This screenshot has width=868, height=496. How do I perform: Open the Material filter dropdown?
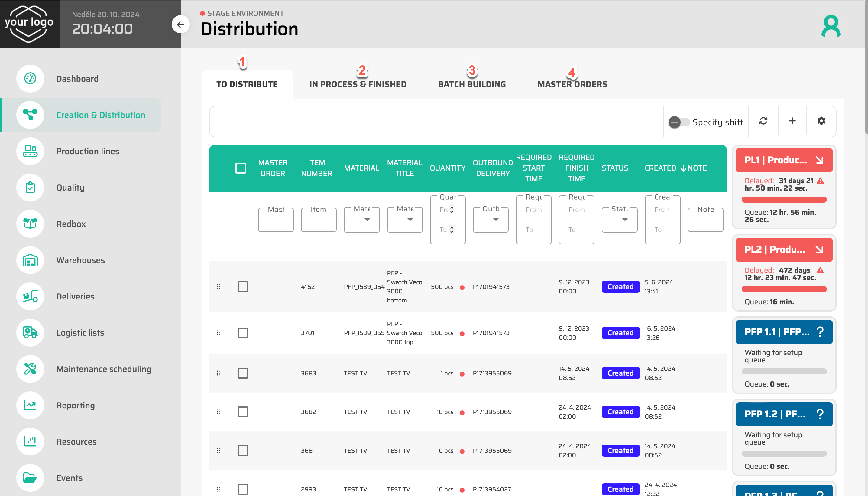(x=361, y=220)
